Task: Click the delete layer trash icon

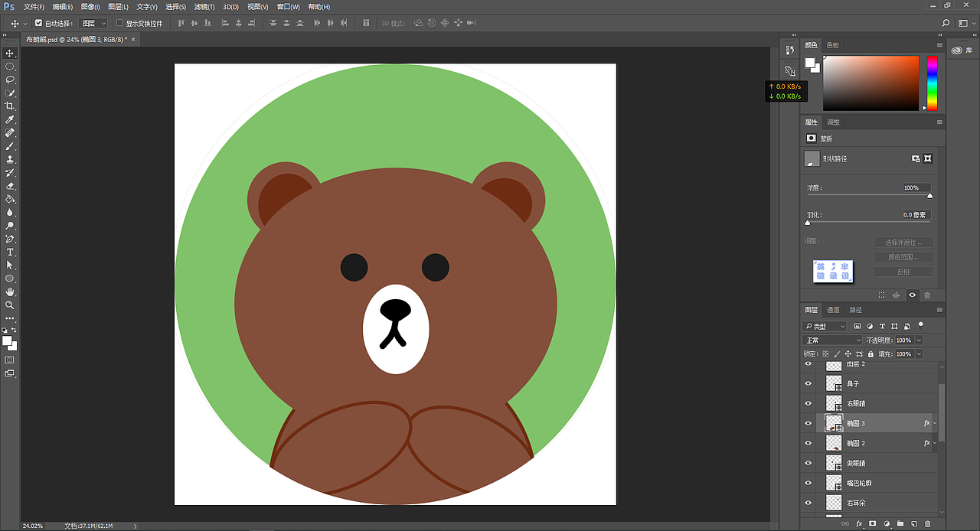Action: (x=928, y=523)
